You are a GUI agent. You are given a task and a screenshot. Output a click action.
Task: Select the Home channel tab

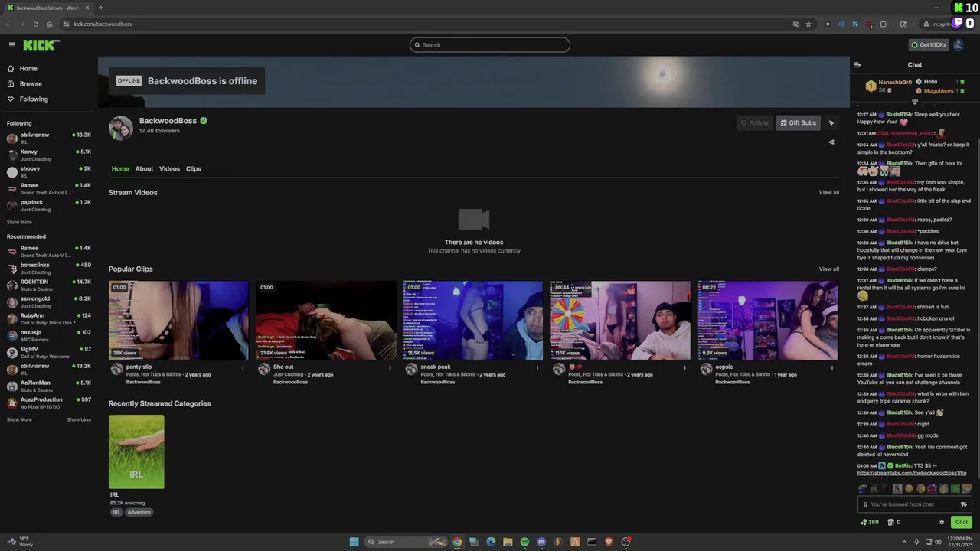point(120,169)
